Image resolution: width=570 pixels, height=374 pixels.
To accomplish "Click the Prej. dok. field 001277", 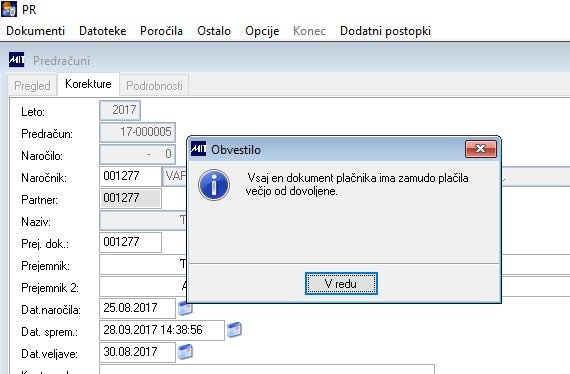I will click(x=130, y=242).
